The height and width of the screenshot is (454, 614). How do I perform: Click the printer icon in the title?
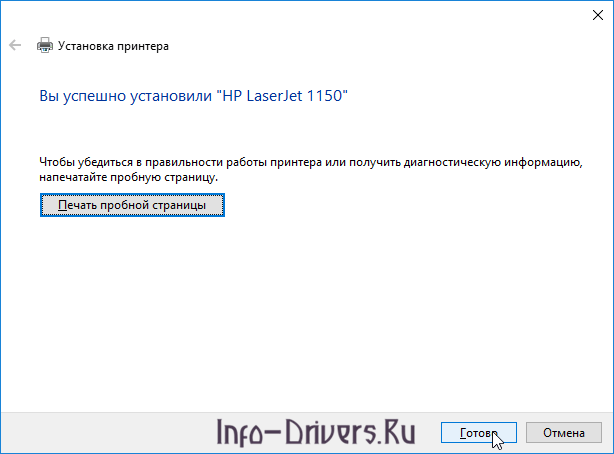pos(45,45)
